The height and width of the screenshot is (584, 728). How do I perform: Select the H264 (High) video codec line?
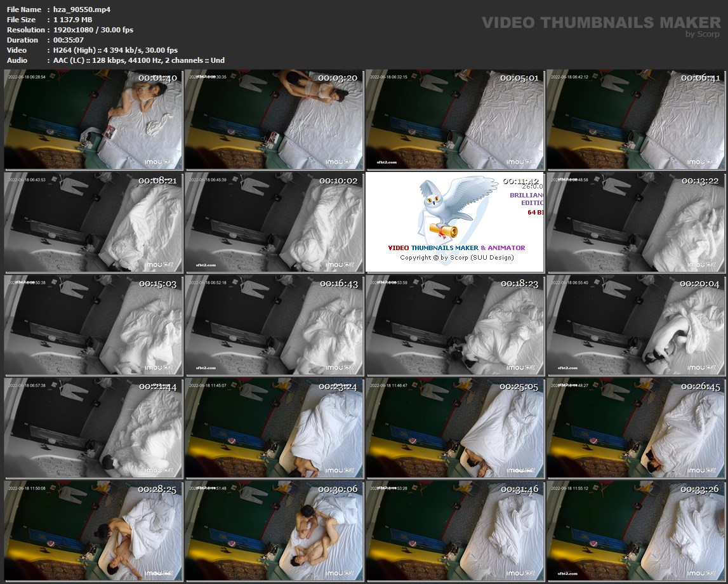tap(115, 50)
